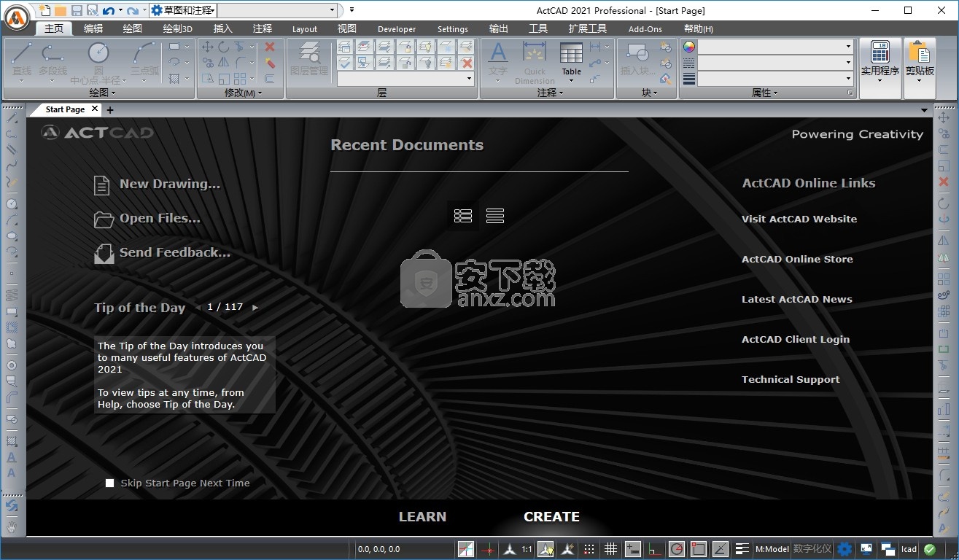Click the Insert Block (插入块) tool
The height and width of the screenshot is (560, 959).
click(x=638, y=60)
